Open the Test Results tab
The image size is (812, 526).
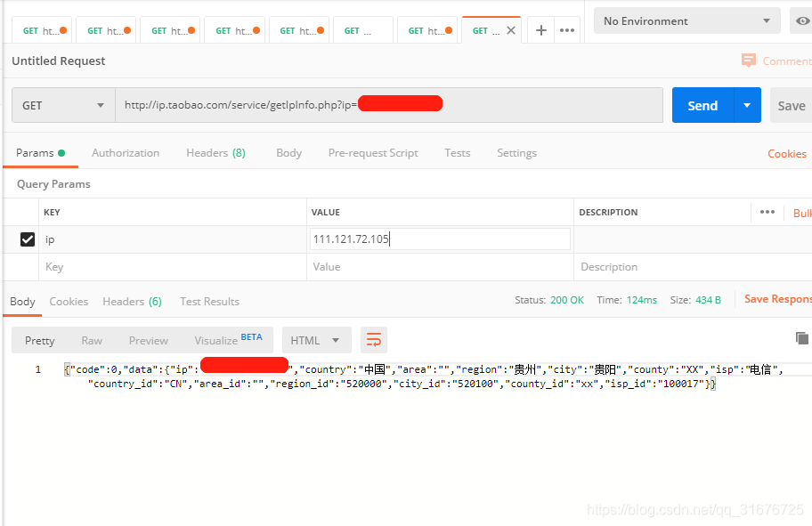[x=209, y=302]
